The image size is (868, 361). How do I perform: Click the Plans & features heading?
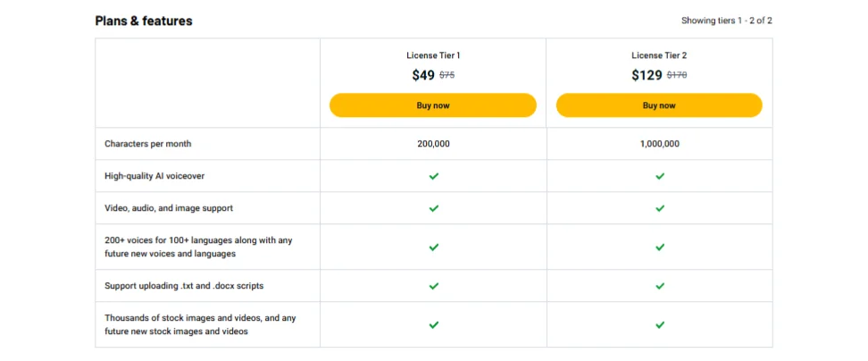[x=144, y=21]
